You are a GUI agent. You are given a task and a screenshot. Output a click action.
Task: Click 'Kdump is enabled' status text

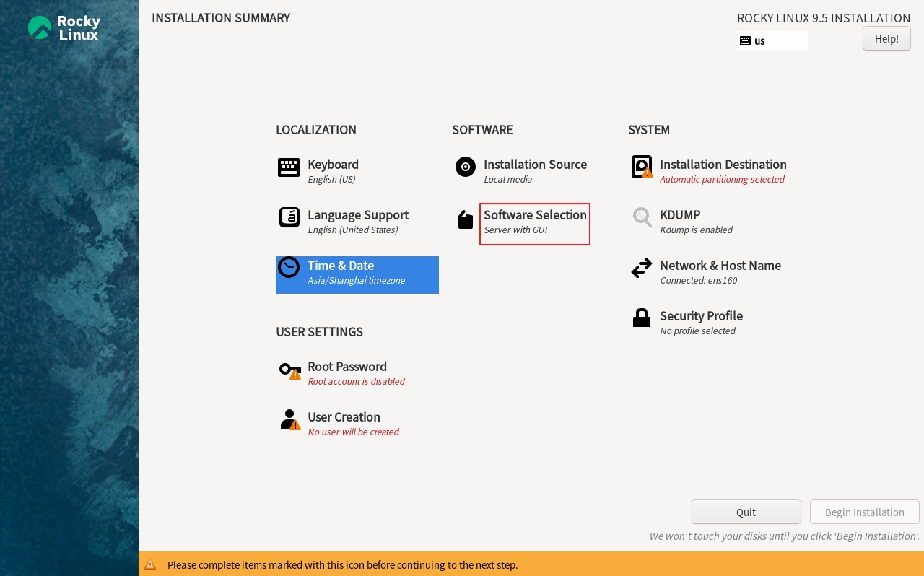(x=696, y=230)
